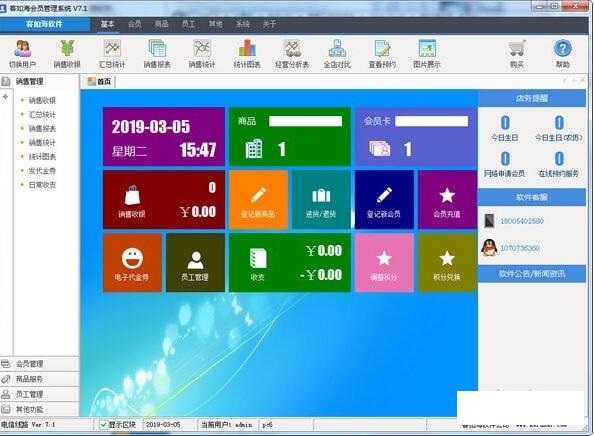Open the 电子代金券 smiley tile
Viewport: 594px width, 436px height.
point(132,263)
